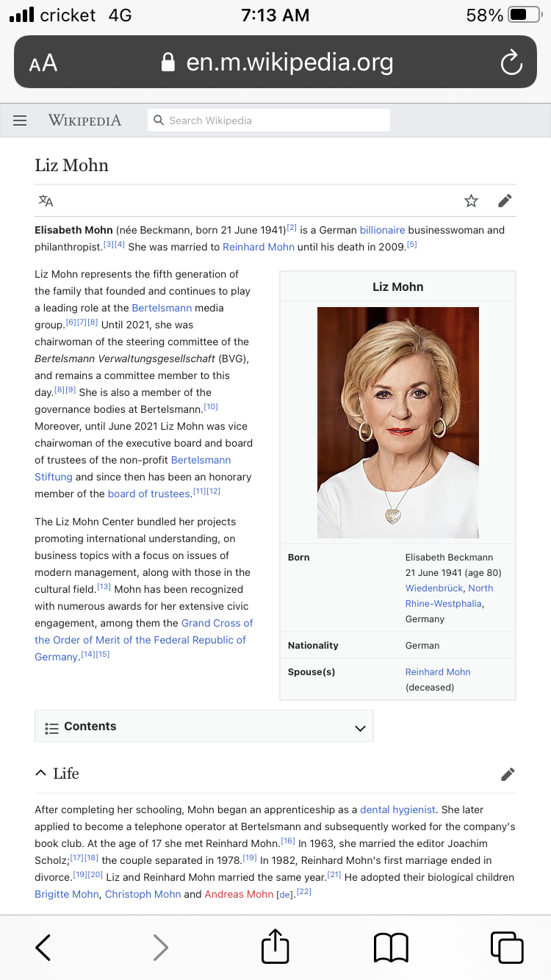Open the Wikipedia hamburger menu
Viewport: 551px width, 980px height.
coord(20,120)
